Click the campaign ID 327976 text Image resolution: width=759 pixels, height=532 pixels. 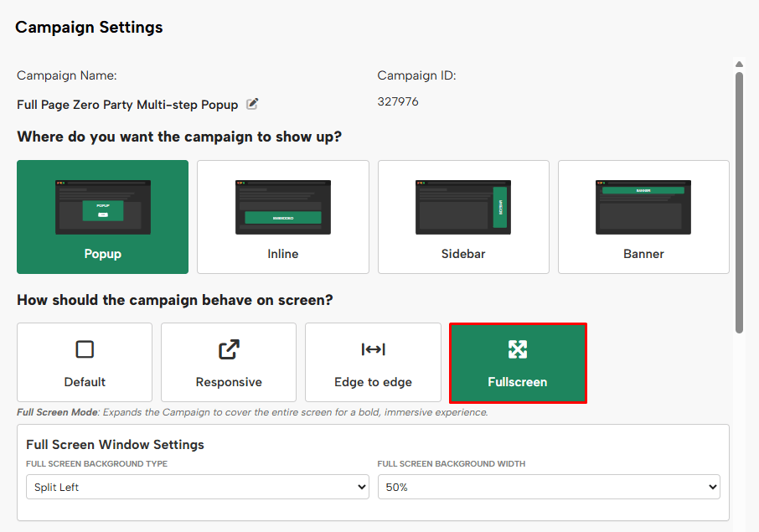[x=398, y=101]
